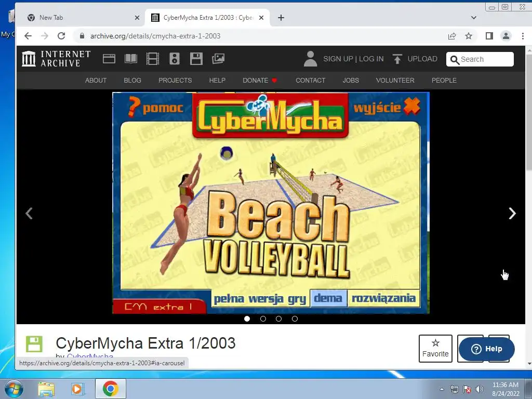The height and width of the screenshot is (399, 532).
Task: Go to next carousel image arrow
Action: pyautogui.click(x=512, y=214)
